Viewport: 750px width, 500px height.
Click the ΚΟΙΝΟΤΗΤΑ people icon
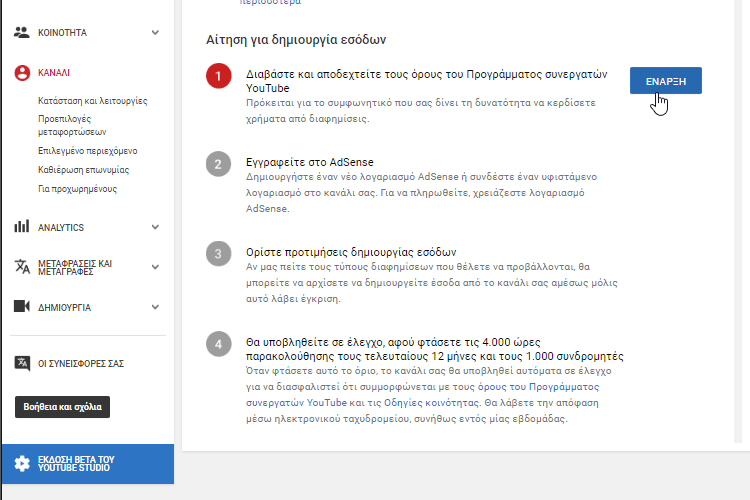coord(22,33)
